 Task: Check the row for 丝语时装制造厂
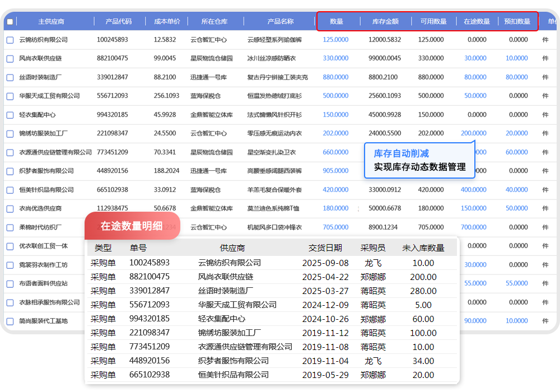(10, 77)
